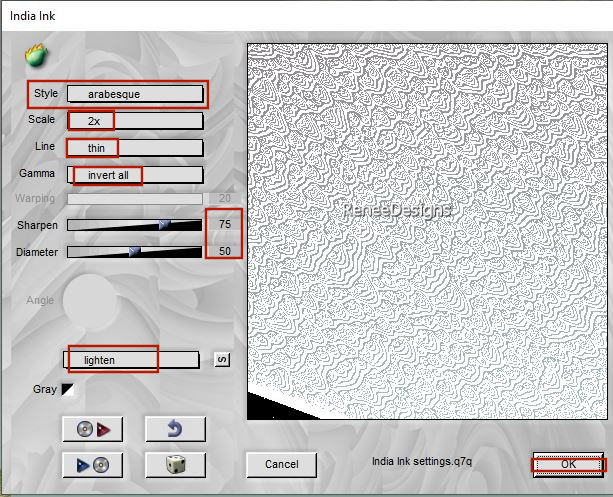Click the Sharpen slider handle

[x=165, y=225]
